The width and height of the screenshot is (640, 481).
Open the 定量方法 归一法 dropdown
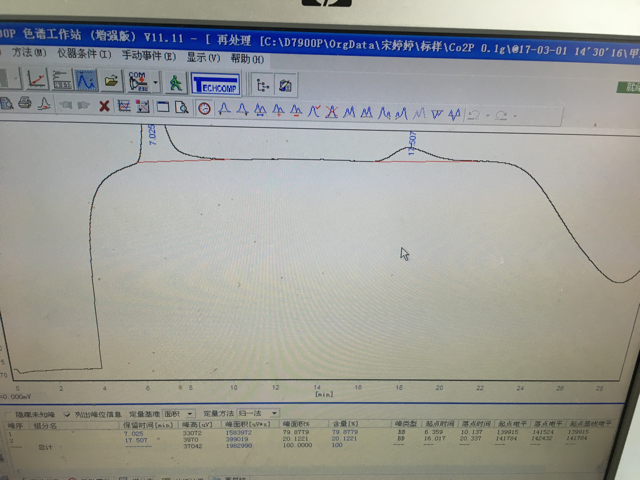tap(258, 413)
